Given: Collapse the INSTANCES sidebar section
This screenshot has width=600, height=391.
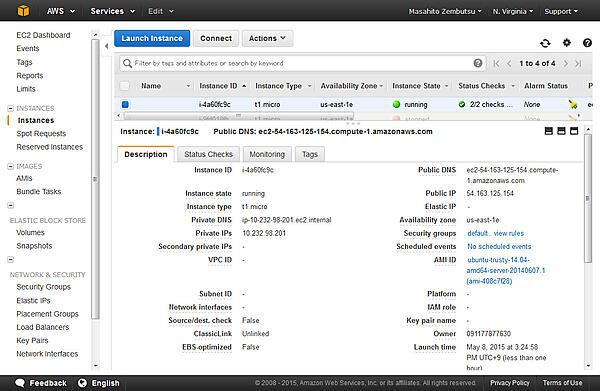Looking at the screenshot, I should click(10, 108).
